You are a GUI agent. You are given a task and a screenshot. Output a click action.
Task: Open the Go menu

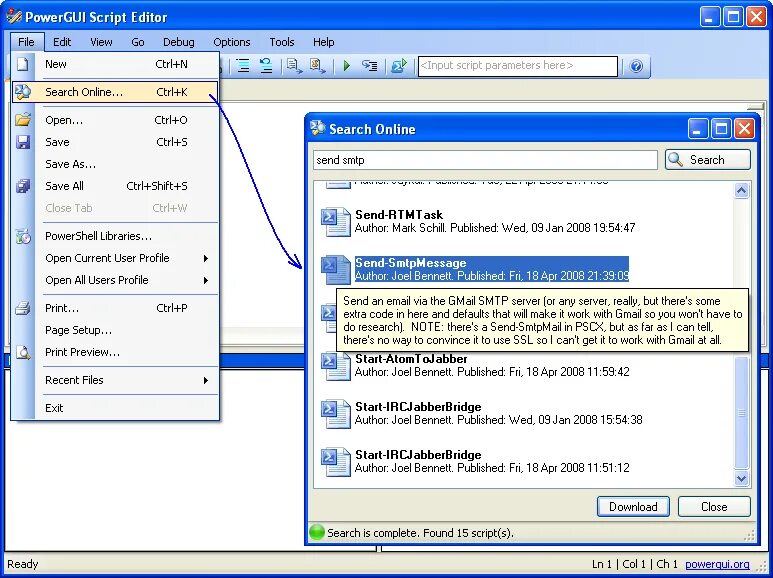click(x=138, y=42)
